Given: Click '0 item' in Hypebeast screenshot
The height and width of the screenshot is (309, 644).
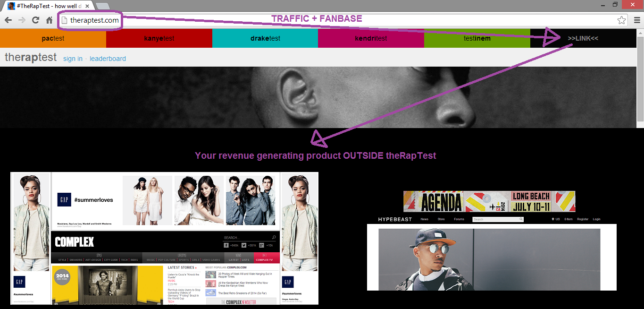Looking at the screenshot, I should [x=569, y=219].
